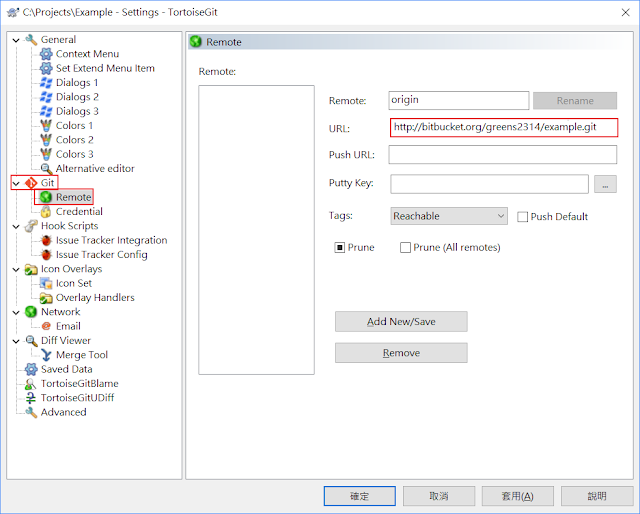640x514 pixels.
Task: Click the Icon Set icon
Action: point(46,283)
